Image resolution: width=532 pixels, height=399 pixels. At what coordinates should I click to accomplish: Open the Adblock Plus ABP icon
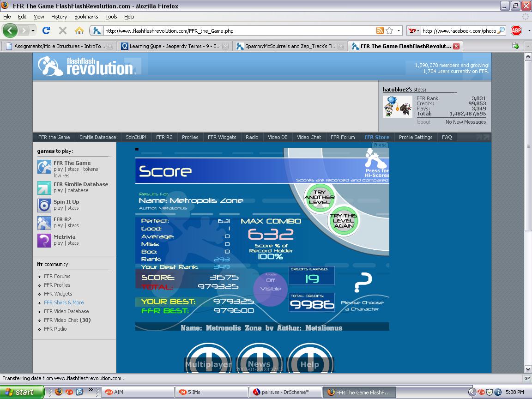coord(516,31)
